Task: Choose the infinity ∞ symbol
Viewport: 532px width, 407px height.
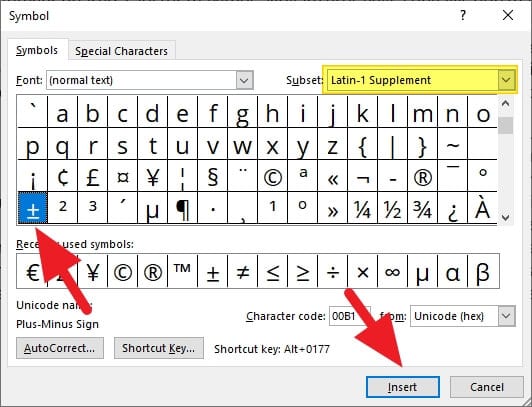Action: (392, 271)
